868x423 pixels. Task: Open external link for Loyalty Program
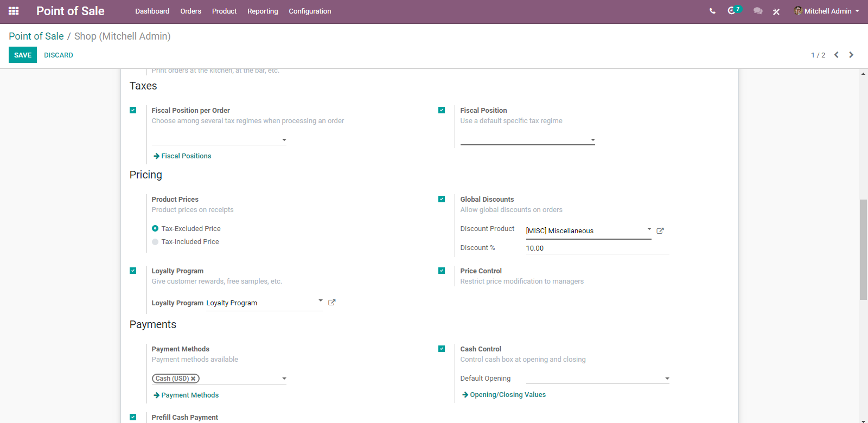332,303
